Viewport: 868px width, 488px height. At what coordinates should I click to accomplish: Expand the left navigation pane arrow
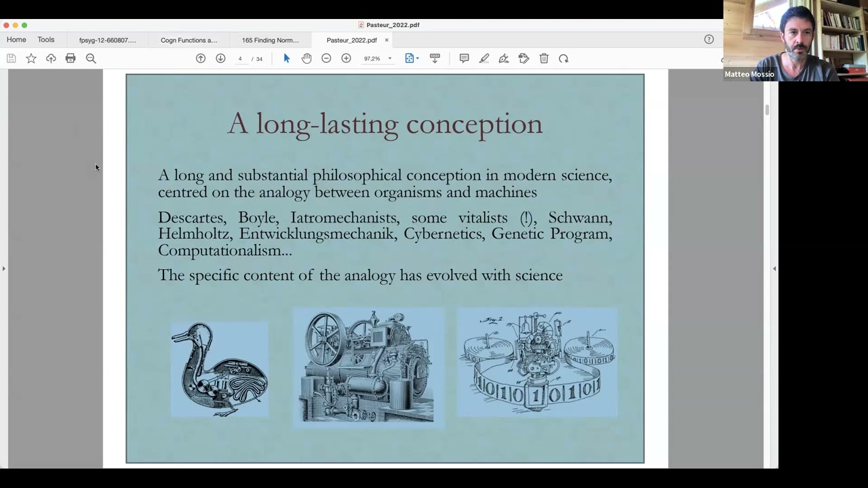(x=3, y=268)
